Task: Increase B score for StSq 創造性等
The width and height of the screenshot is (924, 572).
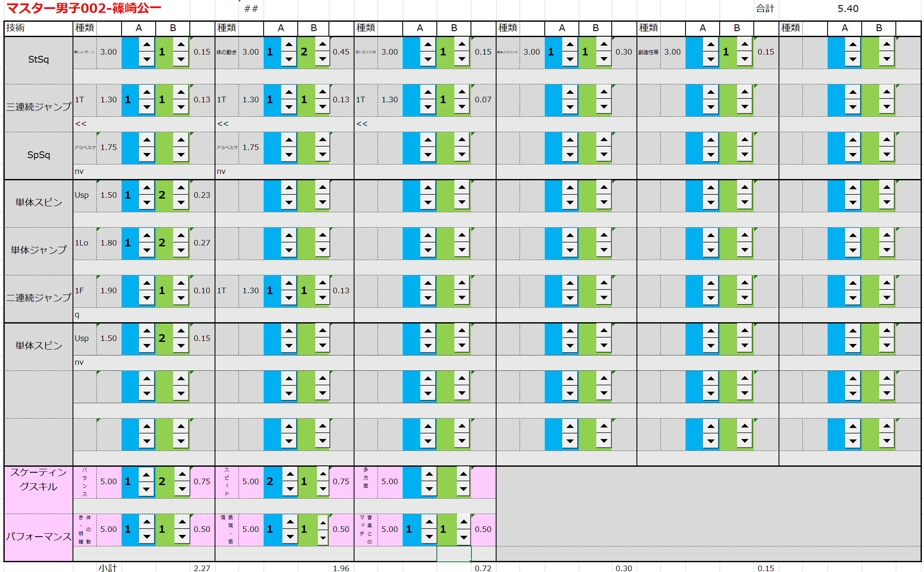Action: click(744, 44)
